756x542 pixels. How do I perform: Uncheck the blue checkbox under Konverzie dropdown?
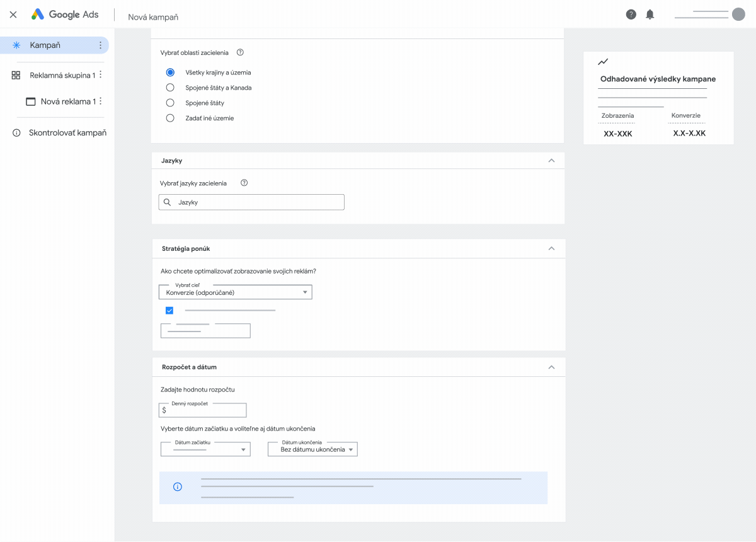pos(169,310)
